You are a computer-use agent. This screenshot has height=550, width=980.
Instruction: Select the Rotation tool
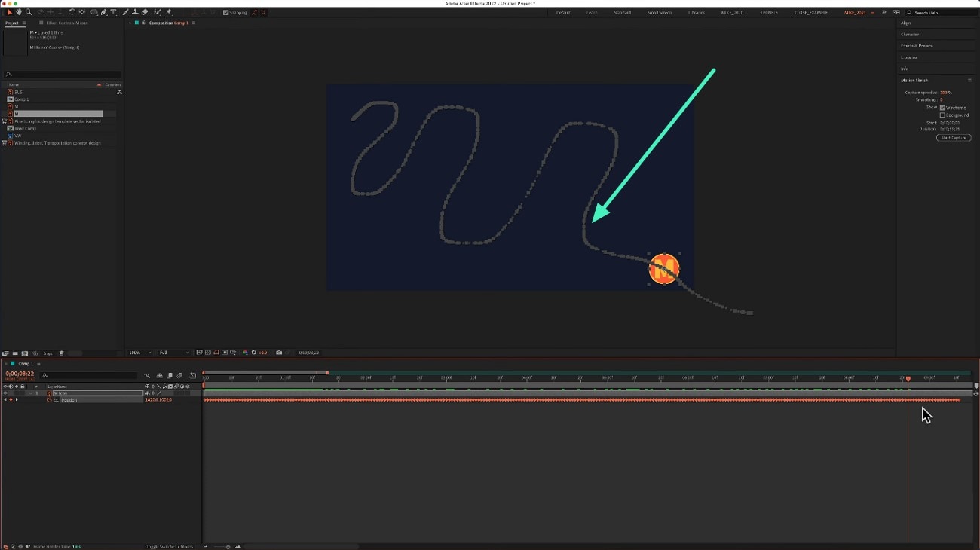click(x=71, y=12)
